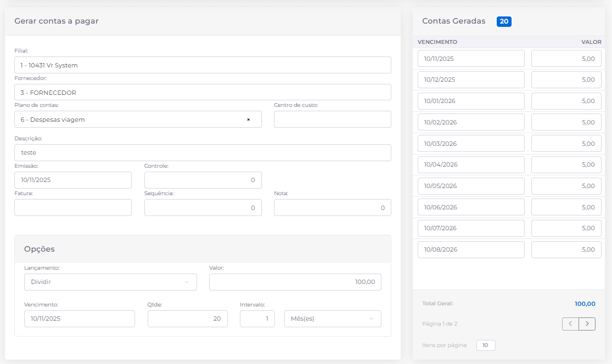The height and width of the screenshot is (364, 612).
Task: Click the Contas Geradas count badge 20
Action: point(504,21)
